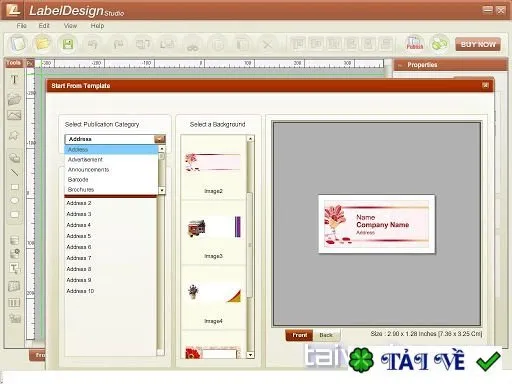The image size is (512, 384).
Task: Select the Address 4 template
Action: coord(110,225)
